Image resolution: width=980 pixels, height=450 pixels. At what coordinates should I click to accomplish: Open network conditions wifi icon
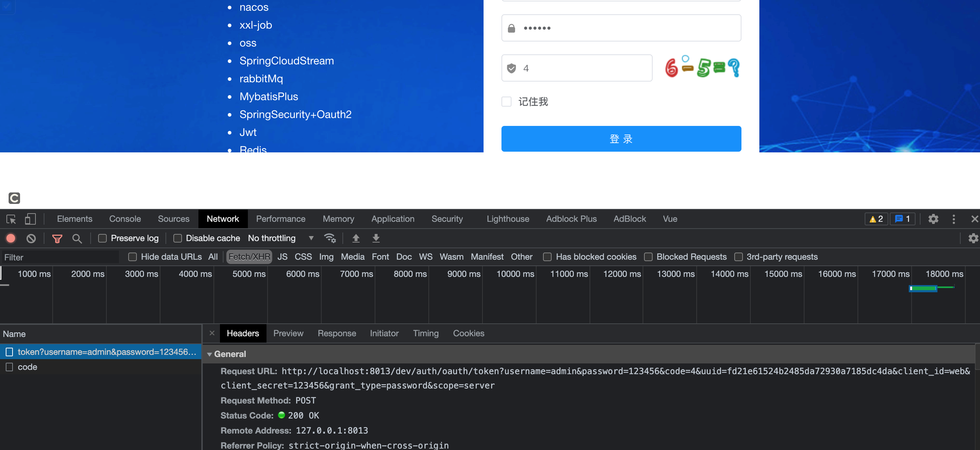(x=330, y=238)
